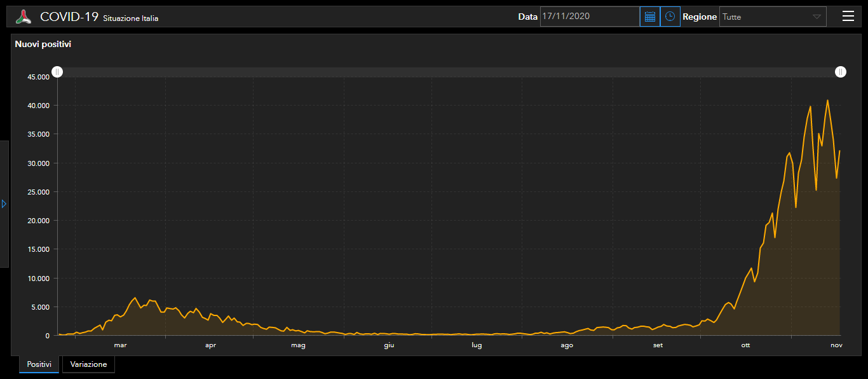
Task: Click the left chart range slider handle
Action: tap(57, 72)
